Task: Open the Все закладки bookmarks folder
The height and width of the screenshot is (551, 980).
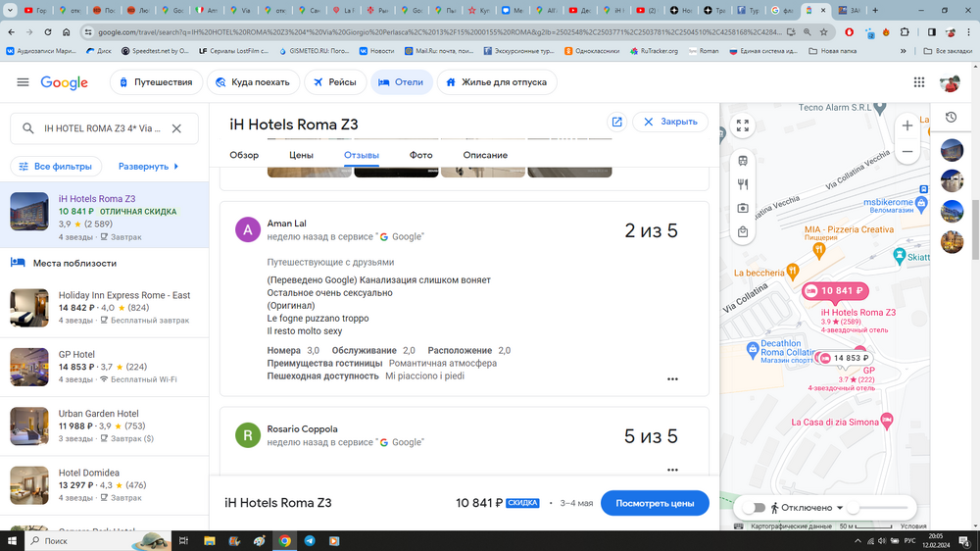Action: [x=948, y=51]
